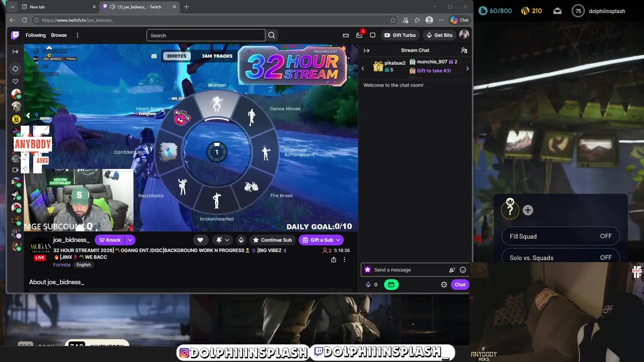Open Whispers speech bubble icon
This screenshot has width=644, height=362.
pos(372,35)
